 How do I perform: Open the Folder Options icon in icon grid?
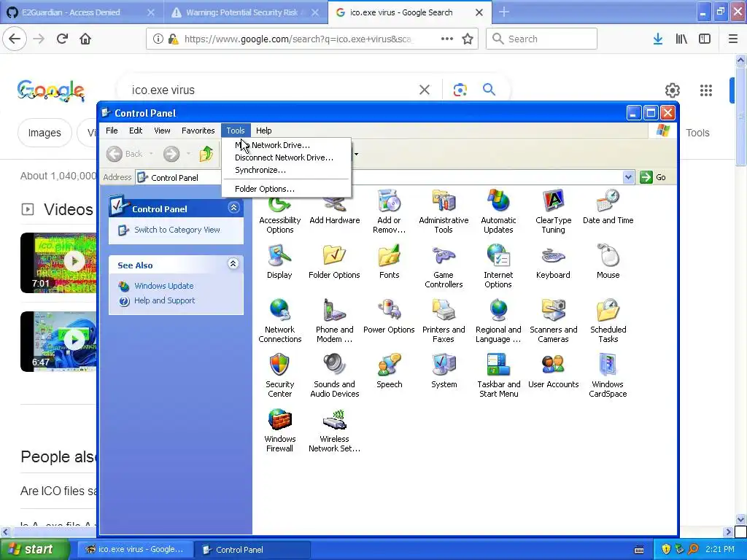(x=334, y=262)
